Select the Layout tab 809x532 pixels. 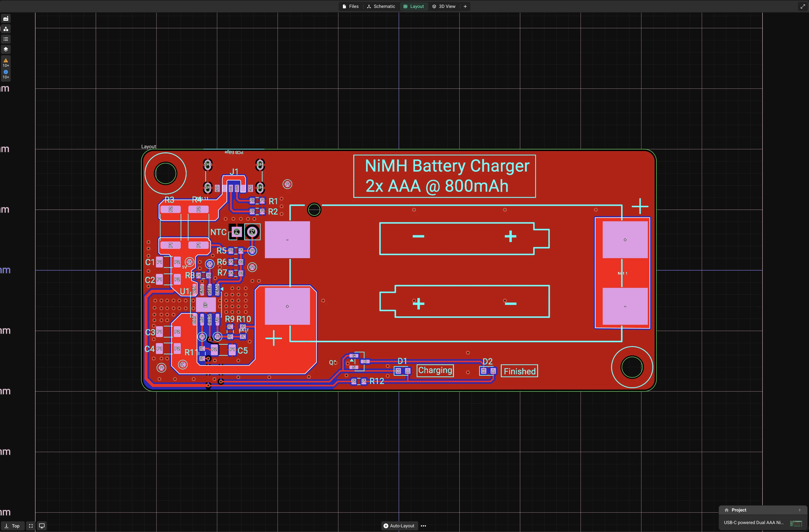pyautogui.click(x=414, y=6)
